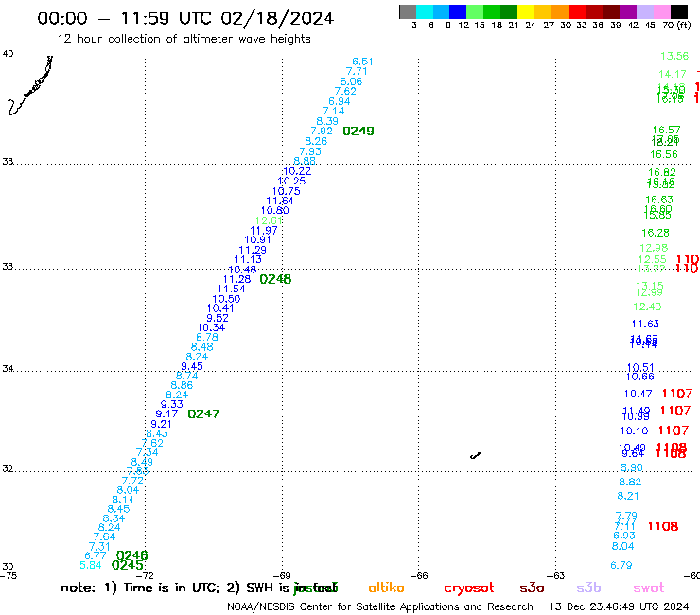Click the wave height value 11.64
This screenshot has width=700, height=615.
(280, 201)
